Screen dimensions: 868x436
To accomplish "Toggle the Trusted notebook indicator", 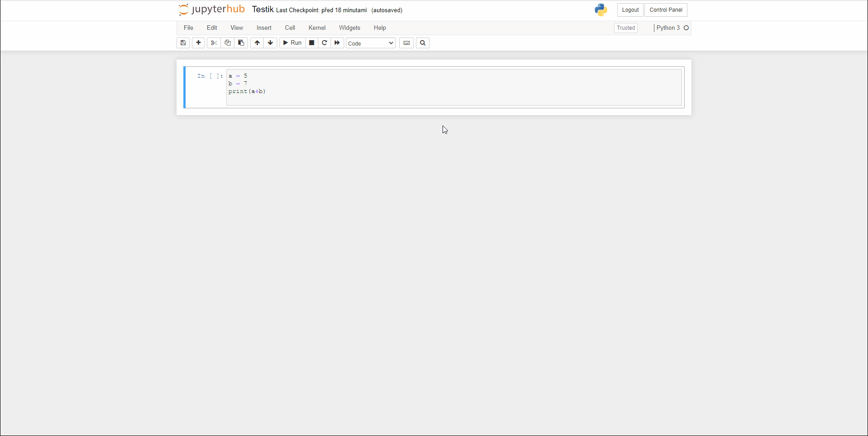I will pos(626,28).
